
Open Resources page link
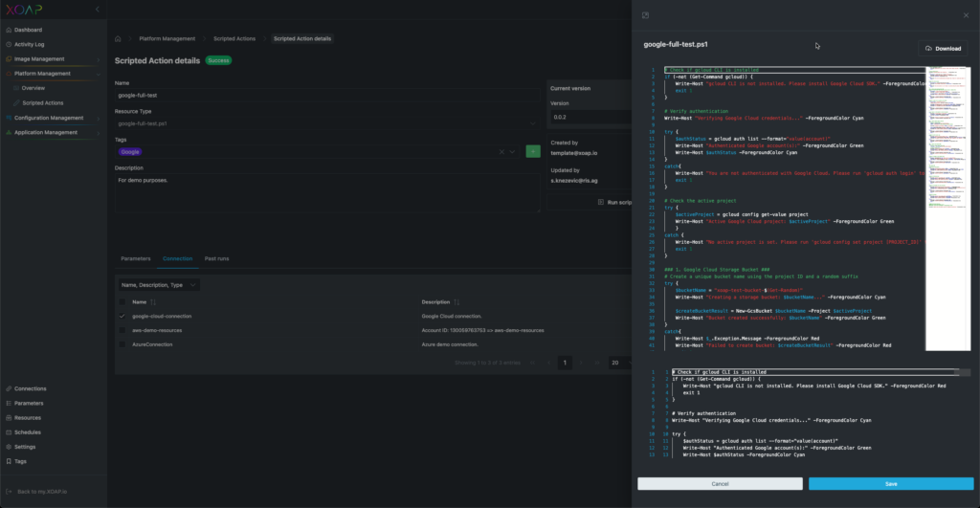[x=28, y=417]
